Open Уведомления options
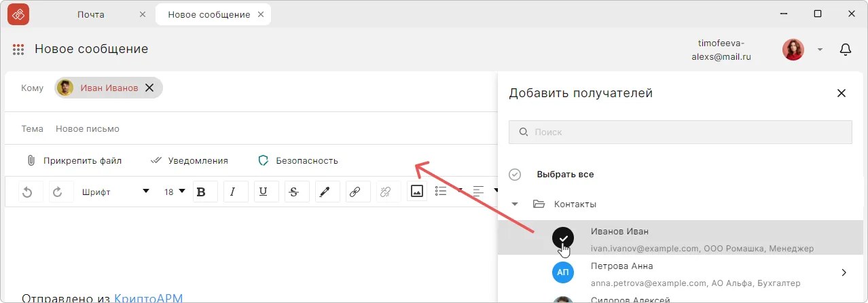The image size is (868, 303). coord(189,161)
